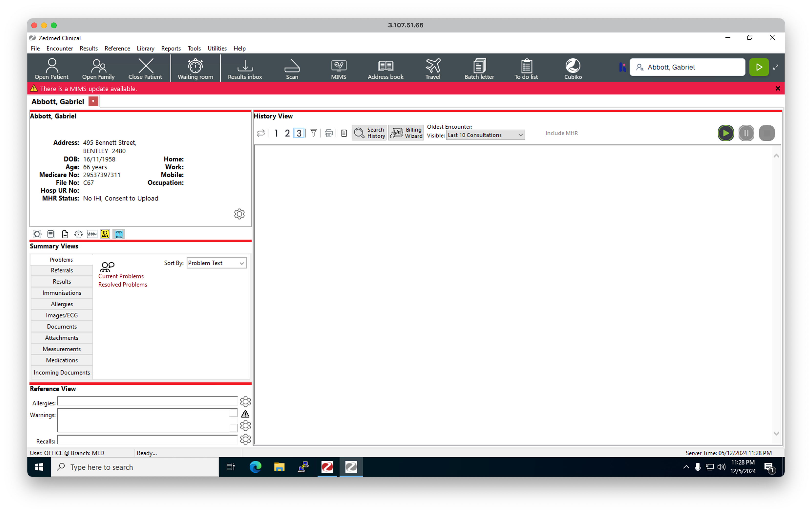The image size is (812, 513).
Task: Dismiss the MIMS update available banner
Action: (778, 89)
